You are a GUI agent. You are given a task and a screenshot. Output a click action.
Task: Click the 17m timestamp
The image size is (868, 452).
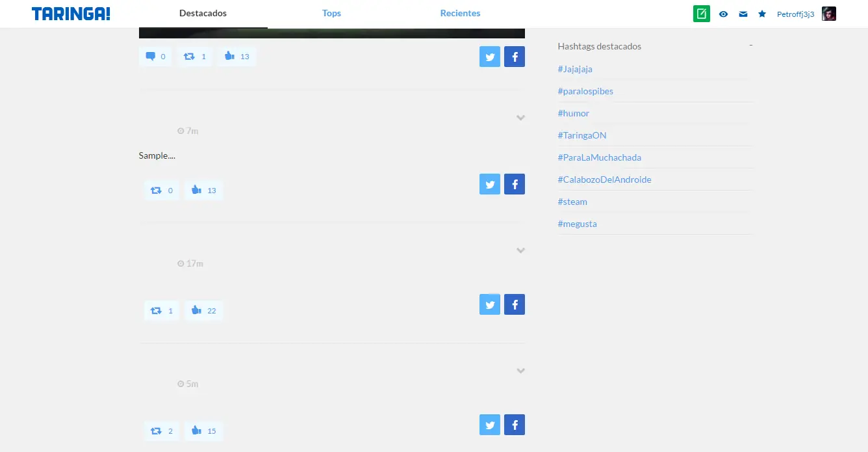pyautogui.click(x=190, y=263)
